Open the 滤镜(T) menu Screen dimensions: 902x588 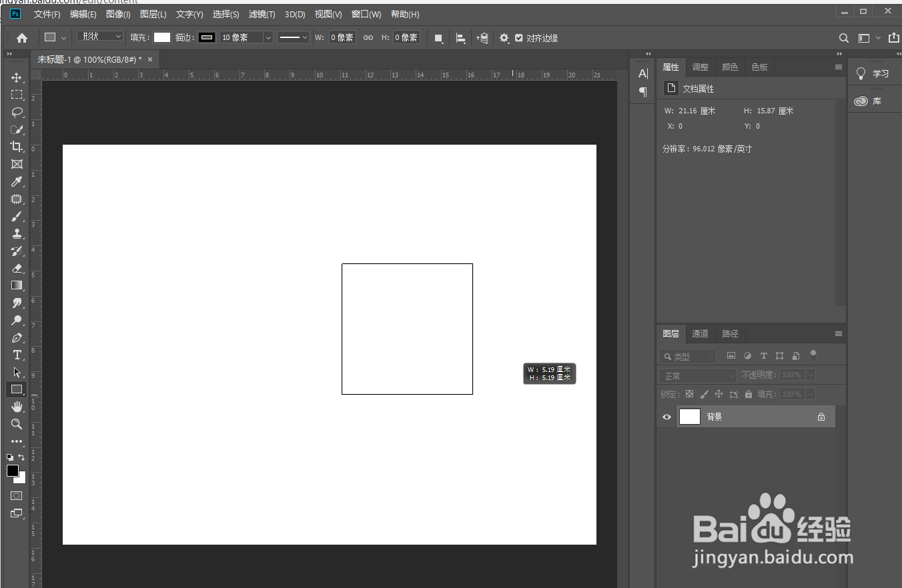coord(262,14)
